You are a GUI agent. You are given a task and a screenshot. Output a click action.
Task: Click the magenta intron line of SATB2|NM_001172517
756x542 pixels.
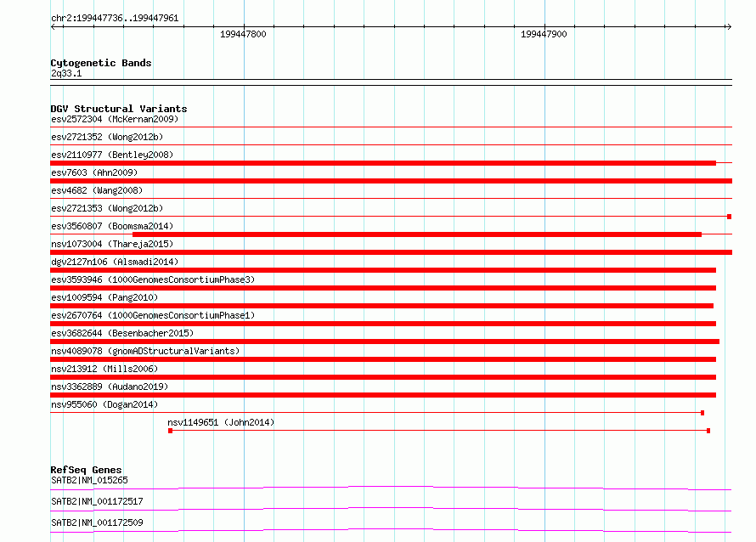pyautogui.click(x=391, y=508)
